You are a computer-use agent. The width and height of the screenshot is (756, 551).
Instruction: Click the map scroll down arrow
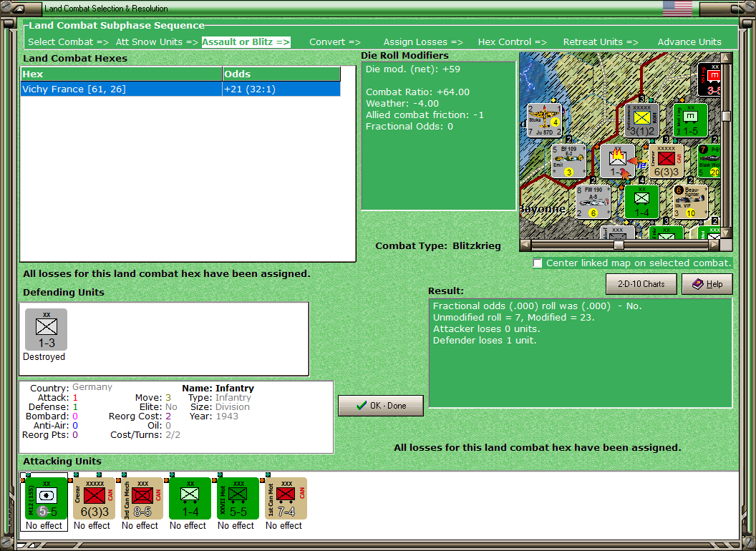(x=726, y=233)
